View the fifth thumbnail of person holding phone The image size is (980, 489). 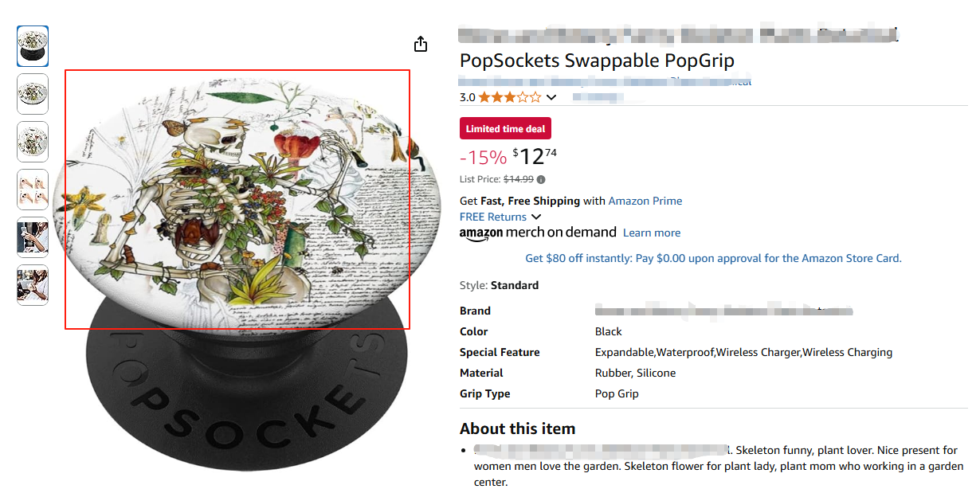pos(33,237)
